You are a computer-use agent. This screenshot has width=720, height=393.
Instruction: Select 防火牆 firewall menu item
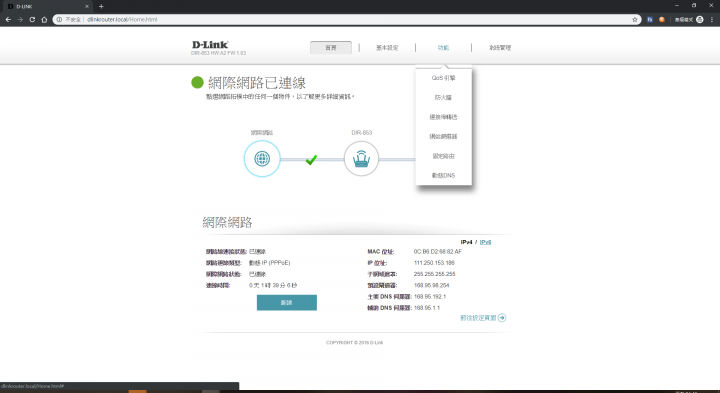tap(444, 98)
